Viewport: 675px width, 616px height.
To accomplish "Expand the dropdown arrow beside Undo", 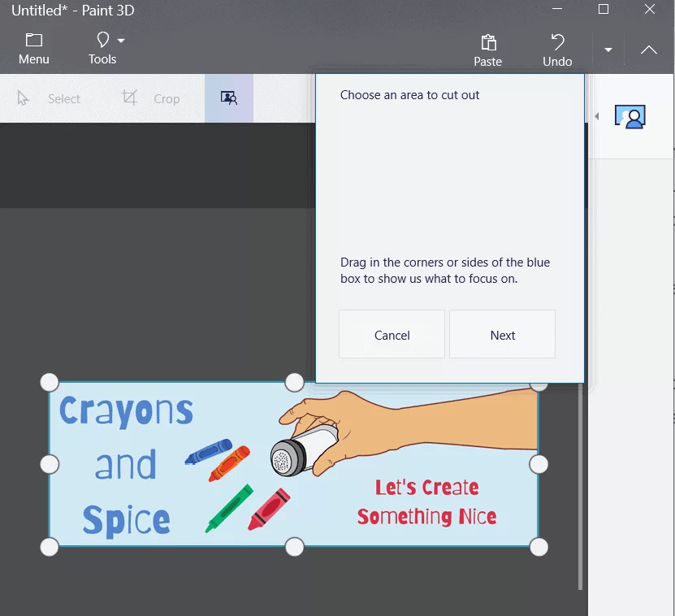I will pyautogui.click(x=608, y=50).
